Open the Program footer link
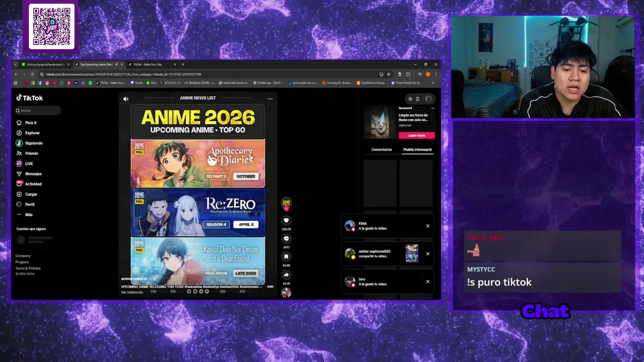The image size is (644, 362). coord(22,262)
